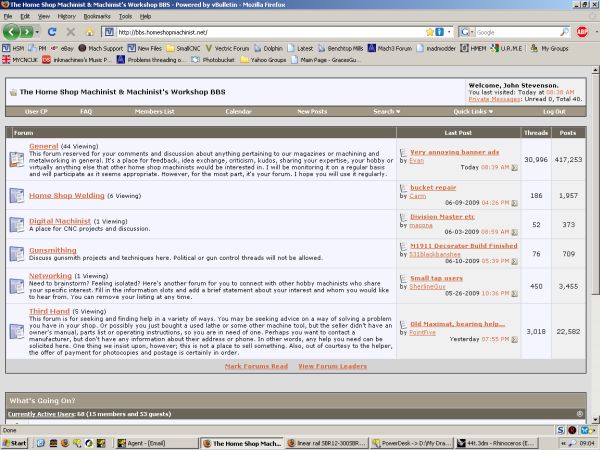Switch to PowerDesk taskbar window
Screen dimensions: 600x450
[x=412, y=443]
